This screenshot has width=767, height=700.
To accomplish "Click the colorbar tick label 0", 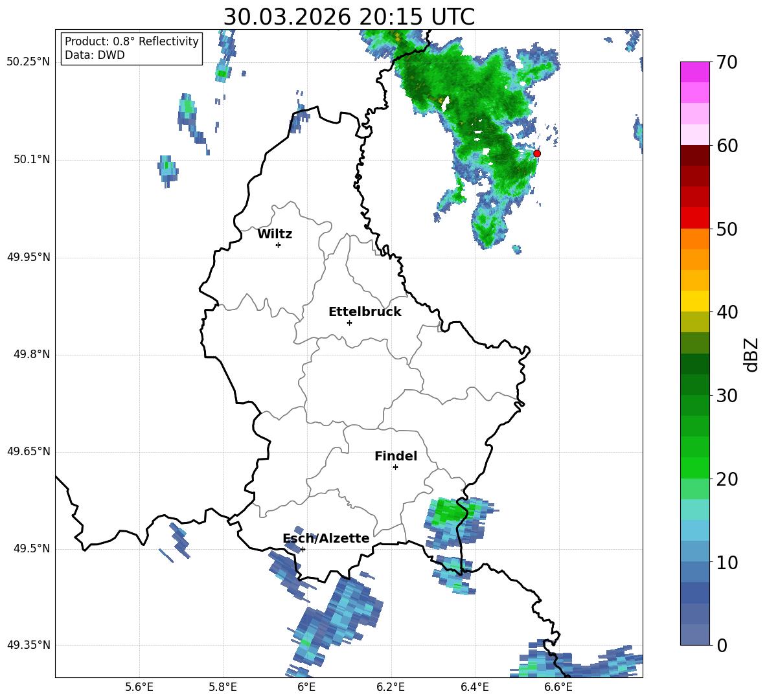I will point(722,645).
